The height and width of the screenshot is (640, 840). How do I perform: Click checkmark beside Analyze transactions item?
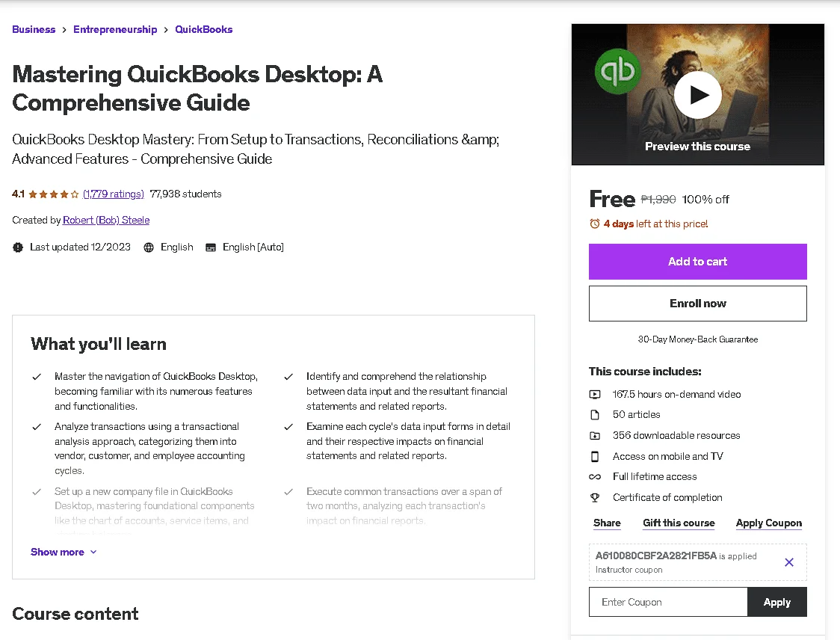pyautogui.click(x=37, y=427)
